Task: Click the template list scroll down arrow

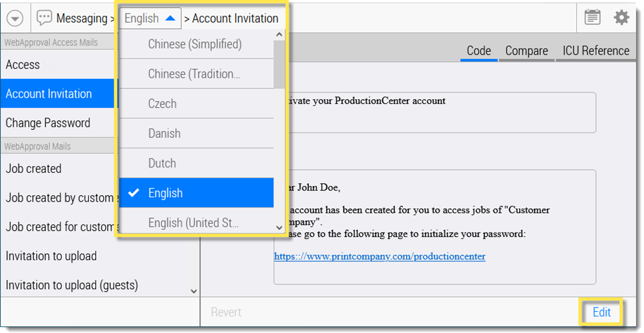Action: point(194,291)
